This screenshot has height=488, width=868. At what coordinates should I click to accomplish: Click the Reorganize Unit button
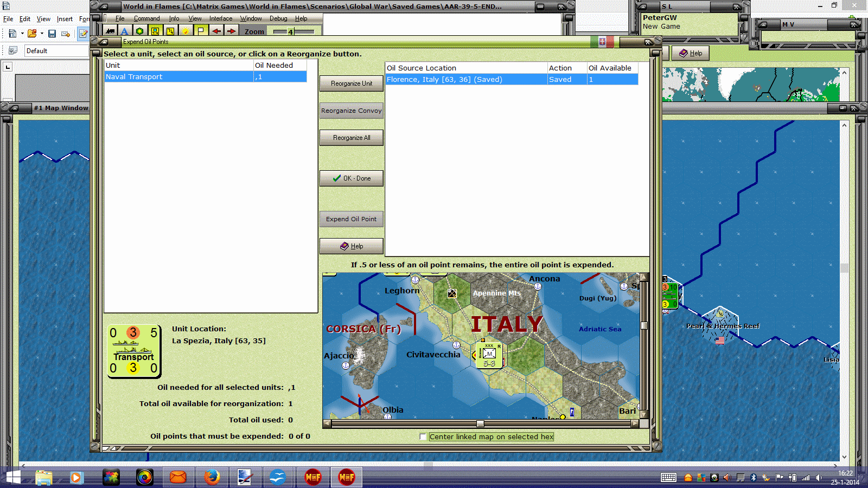[x=352, y=84]
